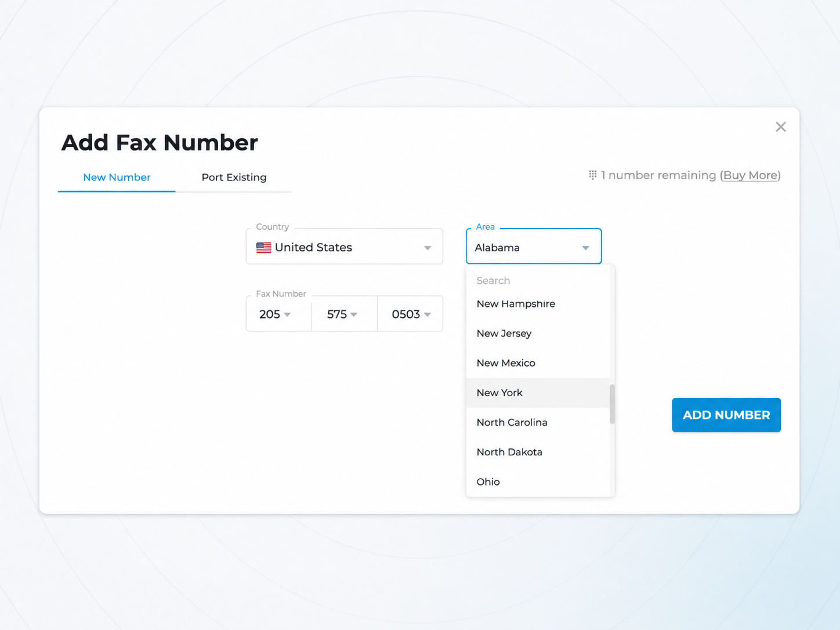Open the Country dropdown arrow
The width and height of the screenshot is (840, 630).
point(428,248)
